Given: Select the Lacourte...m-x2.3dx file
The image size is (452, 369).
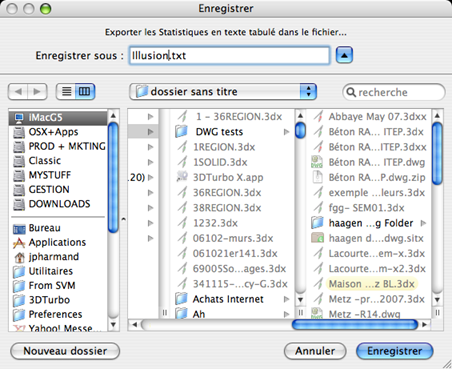Looking at the screenshot, I should point(370,269).
